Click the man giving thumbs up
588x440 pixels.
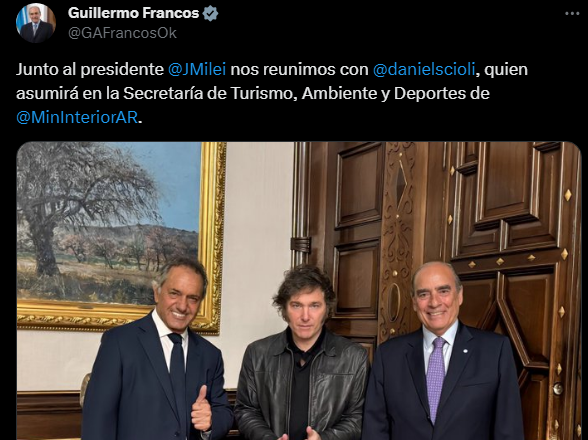tap(158, 353)
